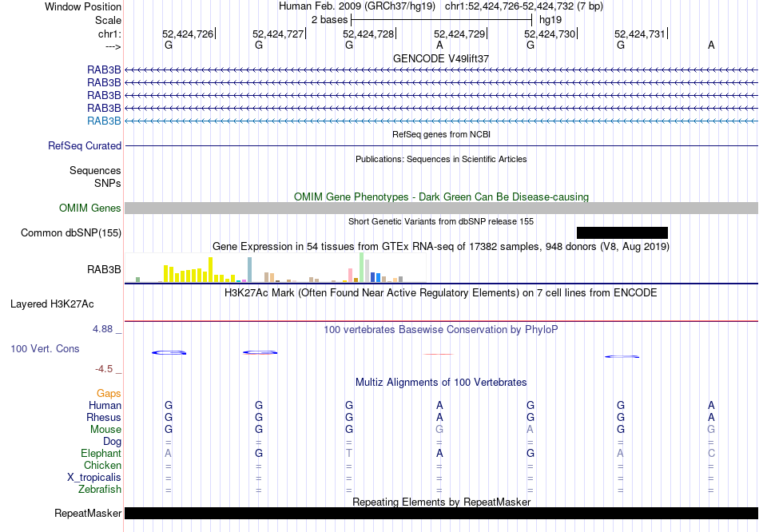Click the tallest yellow GTEx expression bar
The height and width of the screenshot is (532, 759).
211,270
